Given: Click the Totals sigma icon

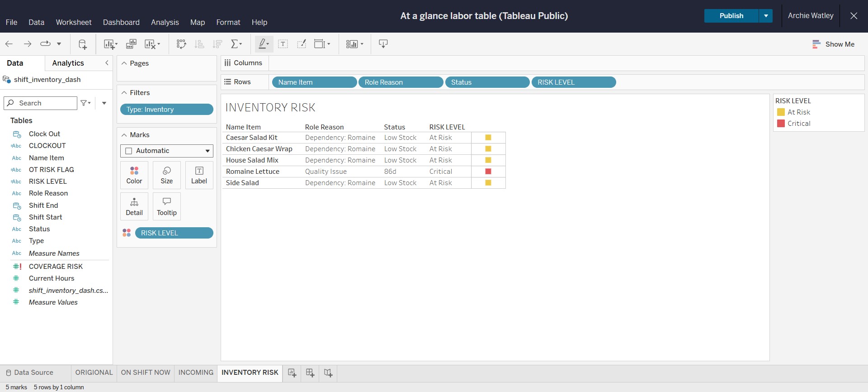Looking at the screenshot, I should coord(235,44).
